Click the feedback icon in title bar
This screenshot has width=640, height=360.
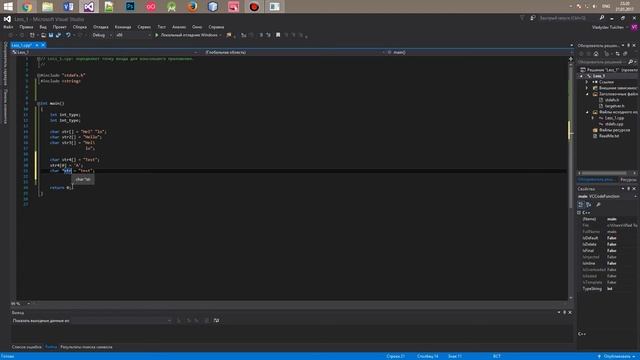[x=533, y=18]
